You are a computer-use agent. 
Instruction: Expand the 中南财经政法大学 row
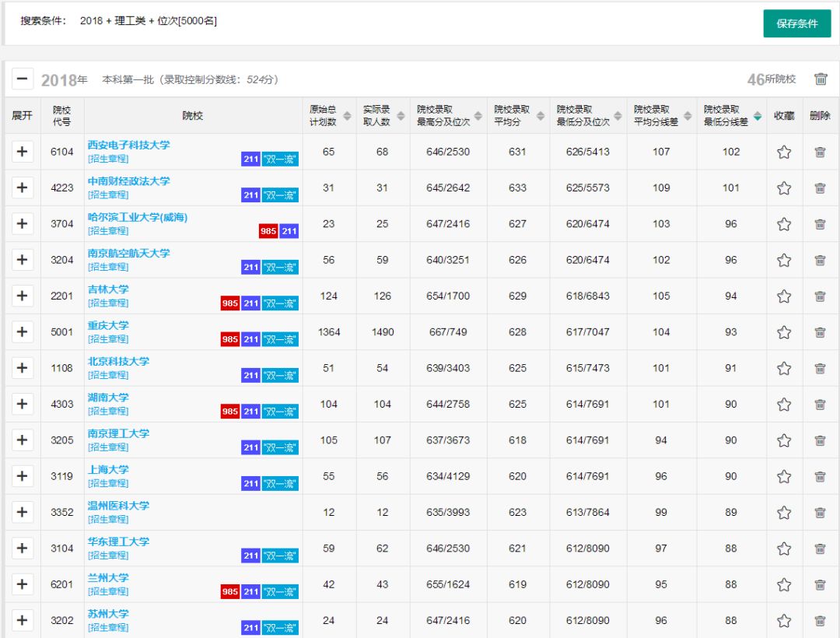pyautogui.click(x=22, y=188)
